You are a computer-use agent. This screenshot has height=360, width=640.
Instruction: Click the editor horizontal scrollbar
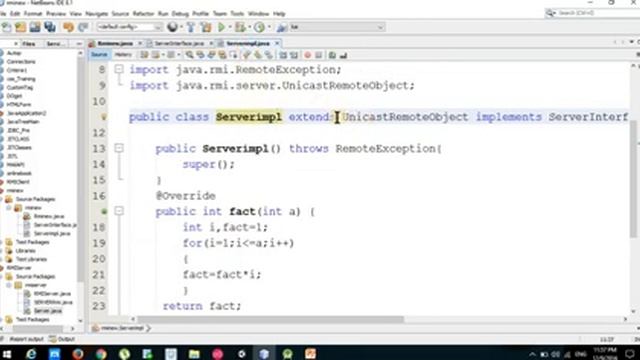pos(270,319)
